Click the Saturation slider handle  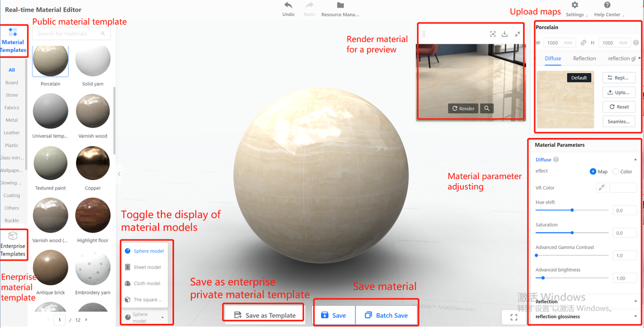coord(572,233)
